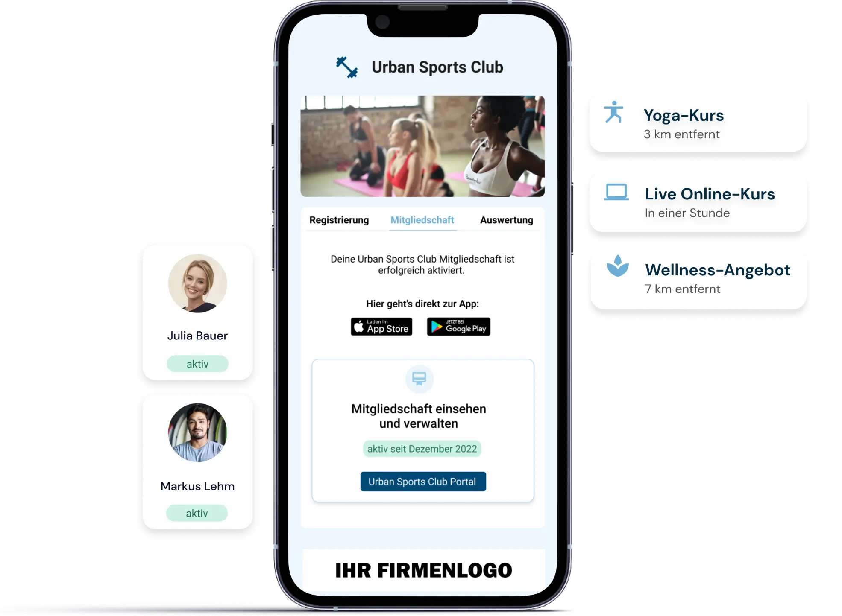Tap the App Store download icon
The image size is (842, 616).
(382, 327)
